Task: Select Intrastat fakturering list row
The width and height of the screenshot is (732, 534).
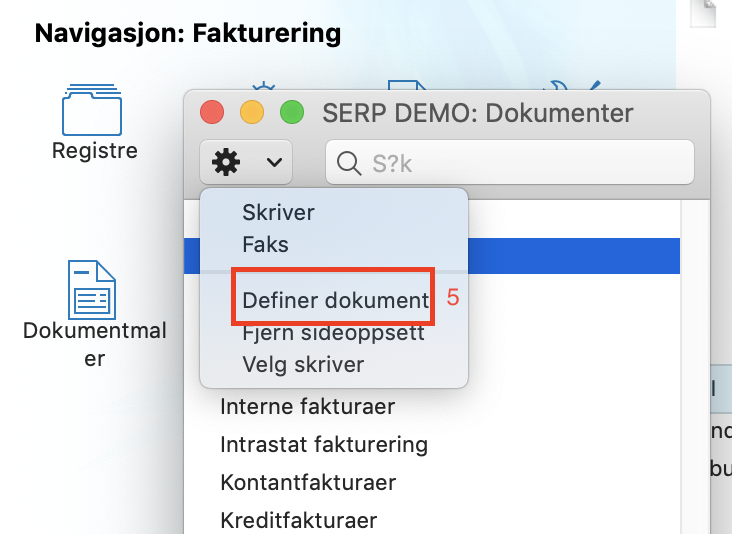Action: [324, 444]
